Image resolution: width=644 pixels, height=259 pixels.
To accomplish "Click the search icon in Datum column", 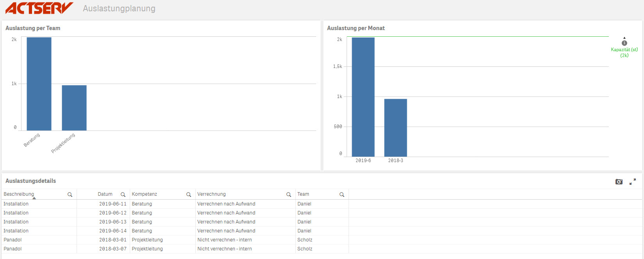I will click(123, 195).
